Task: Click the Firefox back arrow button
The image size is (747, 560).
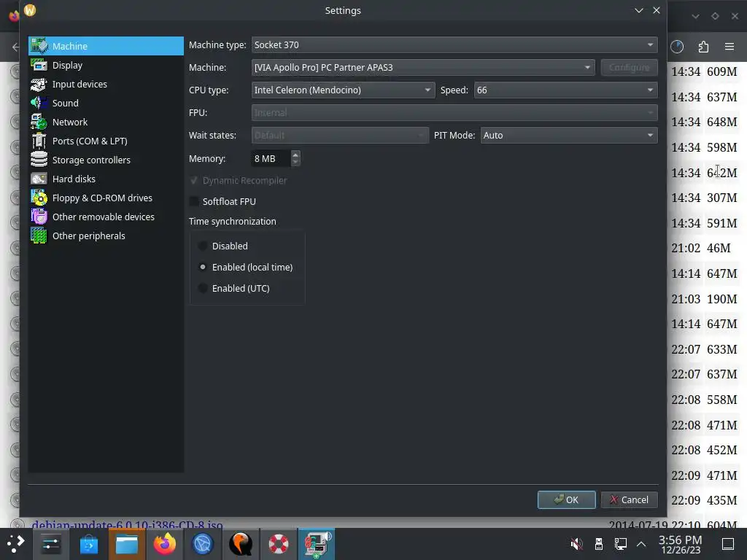Action: coord(16,47)
